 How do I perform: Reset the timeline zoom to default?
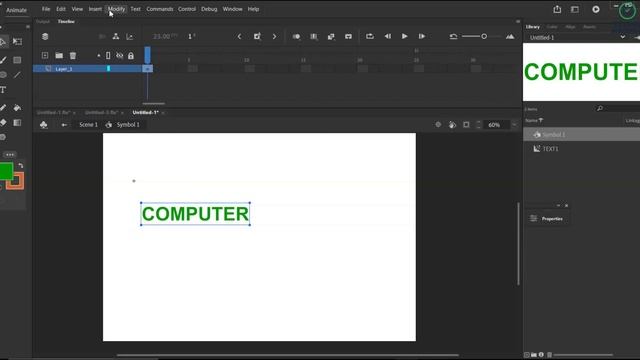[x=453, y=36]
